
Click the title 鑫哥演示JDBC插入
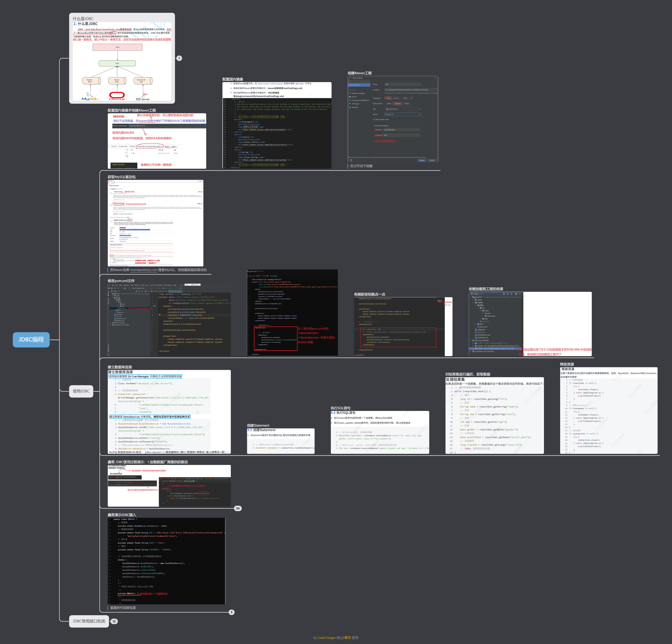tap(122, 515)
